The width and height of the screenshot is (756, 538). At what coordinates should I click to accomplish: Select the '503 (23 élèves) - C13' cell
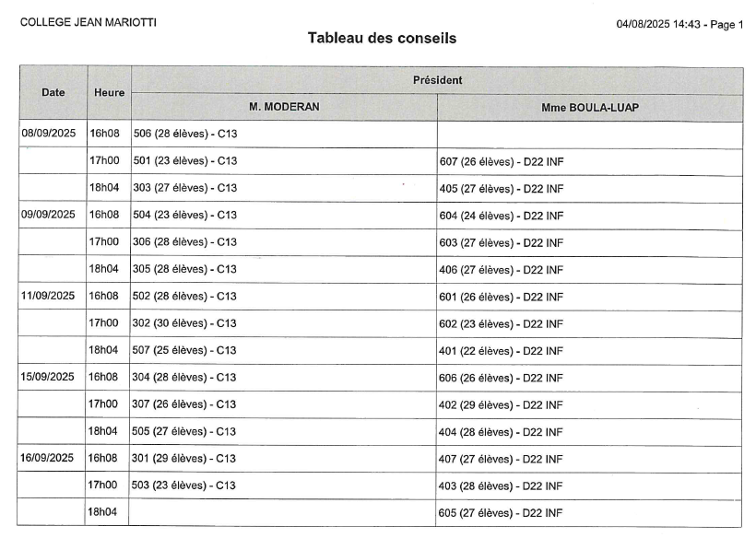tap(185, 485)
